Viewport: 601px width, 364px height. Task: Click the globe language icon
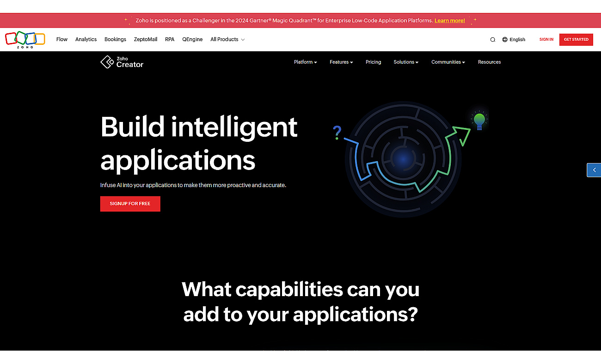[x=505, y=40]
